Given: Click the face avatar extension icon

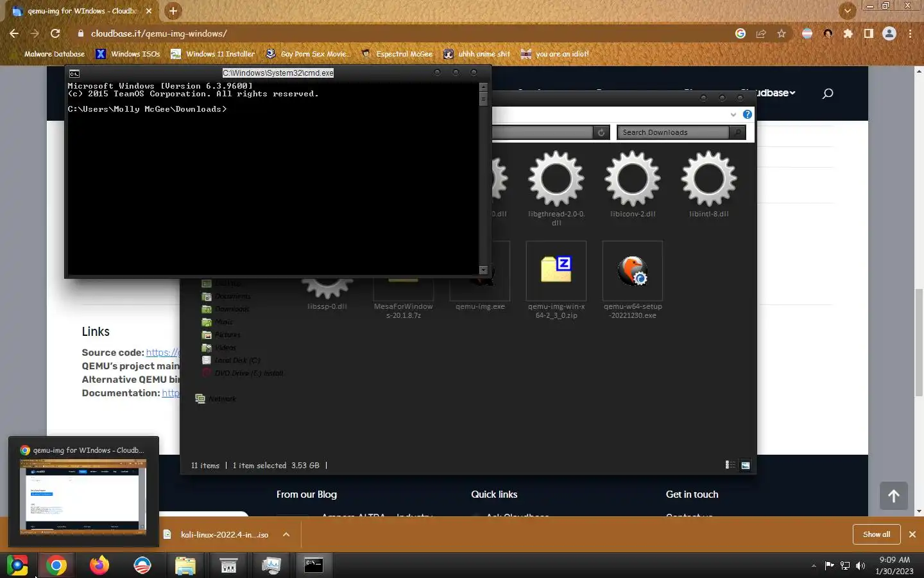Looking at the screenshot, I should [828, 33].
